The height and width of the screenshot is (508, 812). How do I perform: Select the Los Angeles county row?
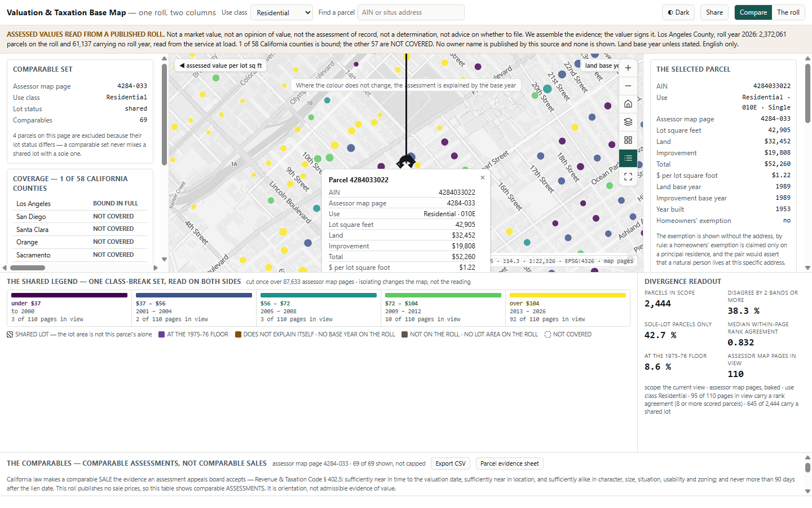(80, 203)
